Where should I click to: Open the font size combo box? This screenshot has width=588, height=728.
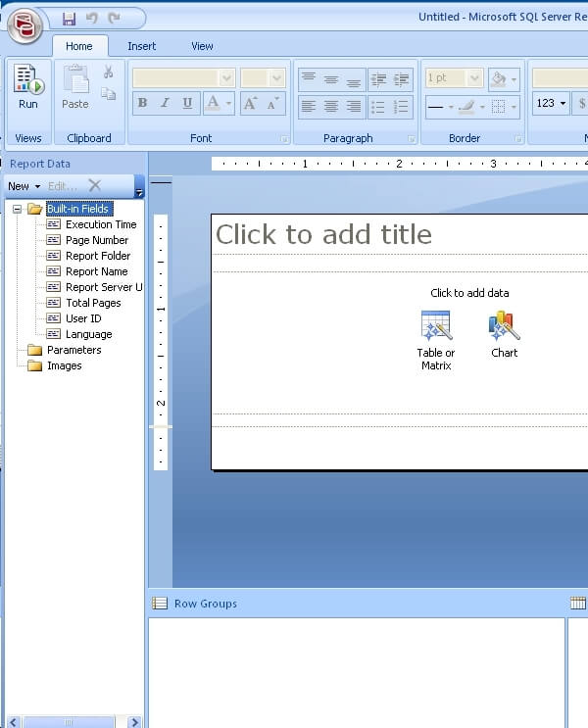tap(263, 78)
